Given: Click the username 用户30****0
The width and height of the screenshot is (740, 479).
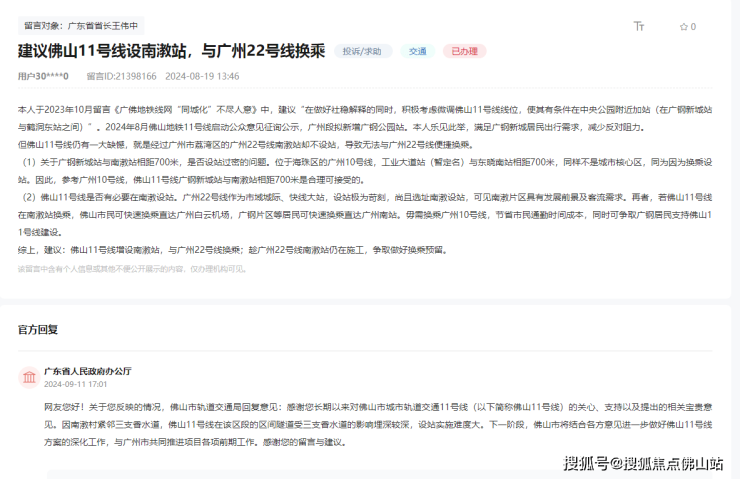Looking at the screenshot, I should [43, 76].
